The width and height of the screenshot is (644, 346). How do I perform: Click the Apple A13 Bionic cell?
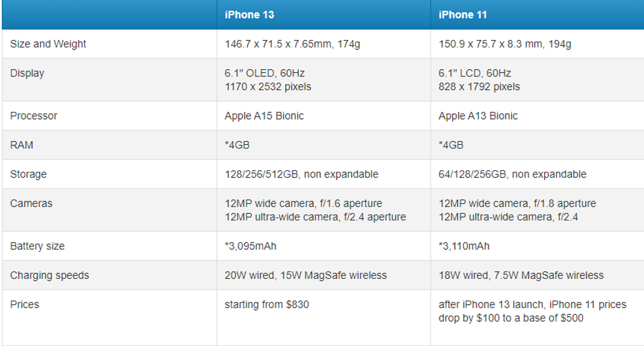[x=478, y=116]
